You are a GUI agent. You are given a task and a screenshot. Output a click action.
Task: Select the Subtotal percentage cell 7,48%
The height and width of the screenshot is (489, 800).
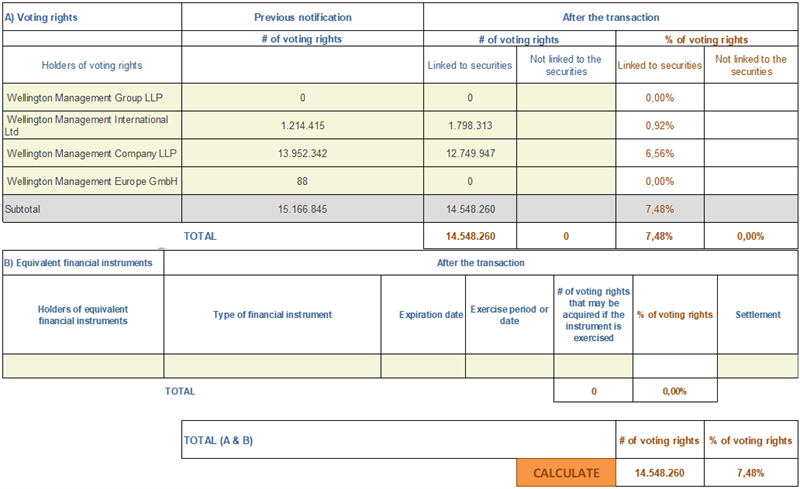coord(660,209)
